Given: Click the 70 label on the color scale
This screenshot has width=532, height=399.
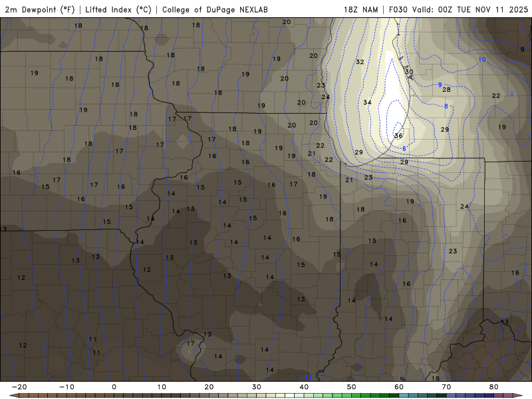Looking at the screenshot, I should [x=446, y=387].
